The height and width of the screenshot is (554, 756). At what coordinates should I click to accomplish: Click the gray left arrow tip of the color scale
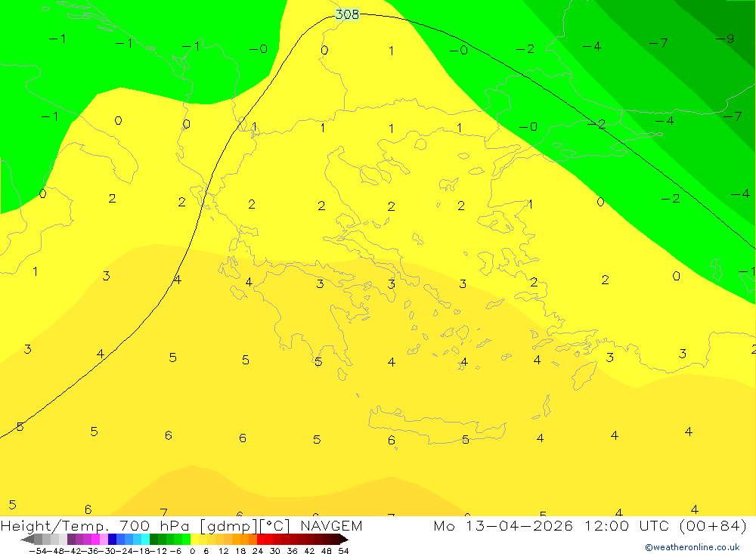[27, 540]
